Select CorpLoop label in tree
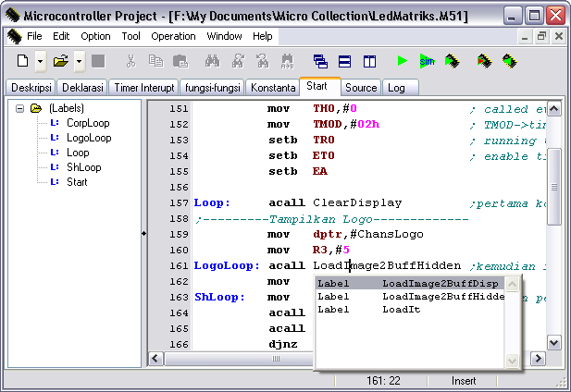The image size is (571, 392). pyautogui.click(x=88, y=123)
